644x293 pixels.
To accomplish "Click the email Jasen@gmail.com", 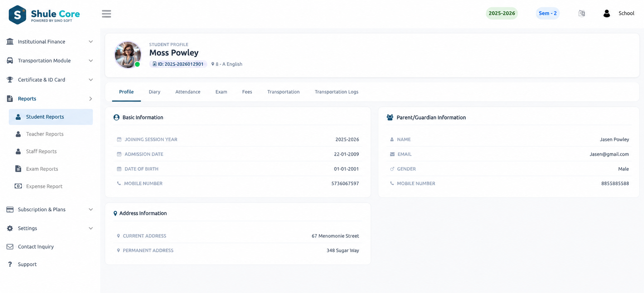I will (609, 154).
